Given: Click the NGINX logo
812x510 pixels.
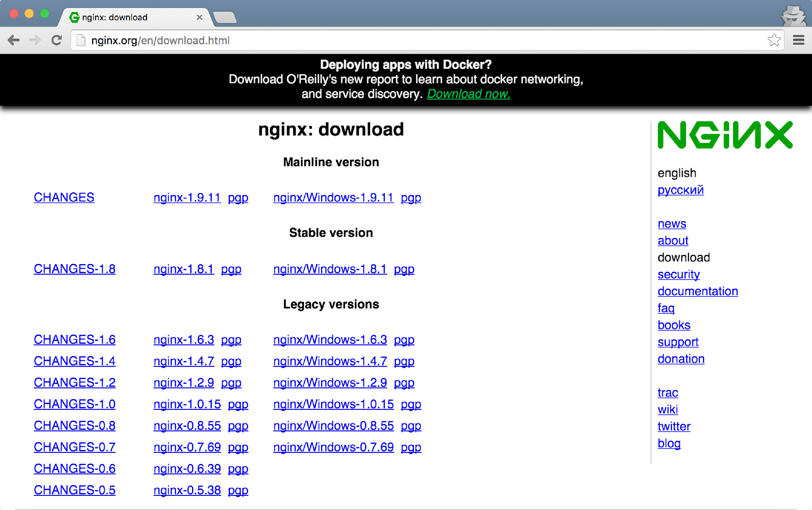Looking at the screenshot, I should click(725, 135).
